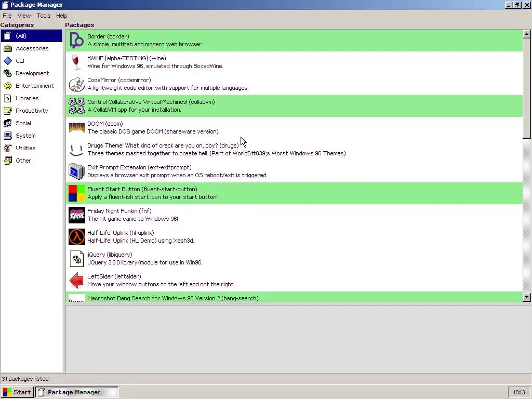Viewport: 532px width, 399px height.
Task: Select the 'Half-Life: Uplink (hl-uplink)' title
Action: coord(121,233)
